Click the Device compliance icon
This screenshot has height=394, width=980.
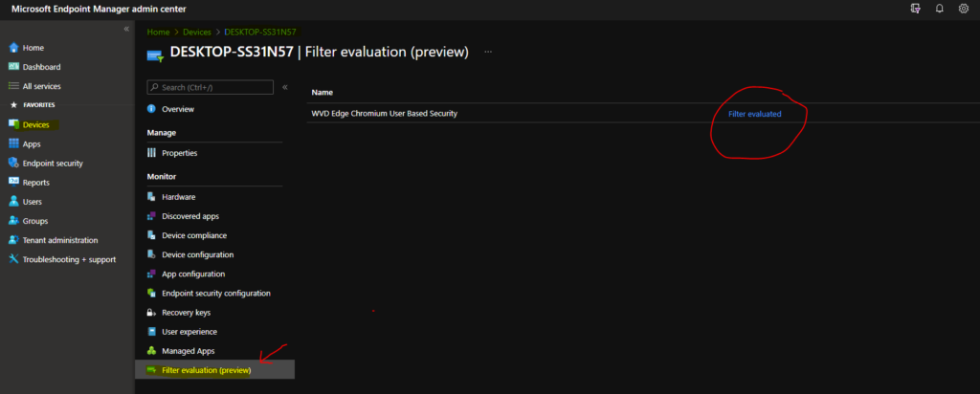tap(151, 235)
